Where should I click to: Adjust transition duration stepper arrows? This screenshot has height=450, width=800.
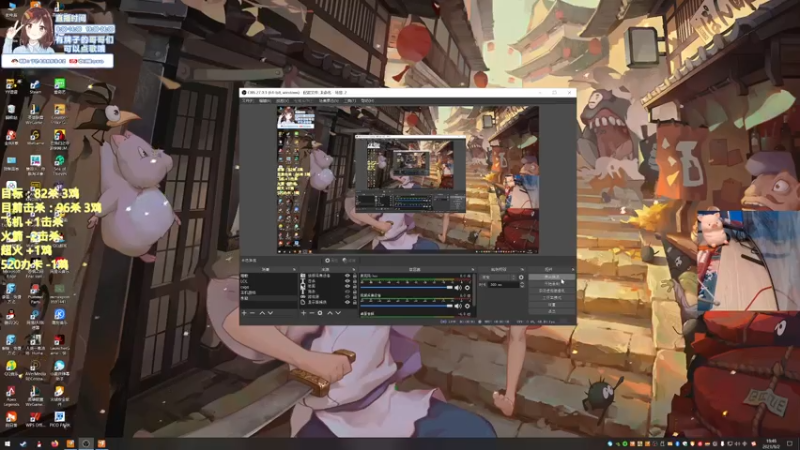click(521, 285)
